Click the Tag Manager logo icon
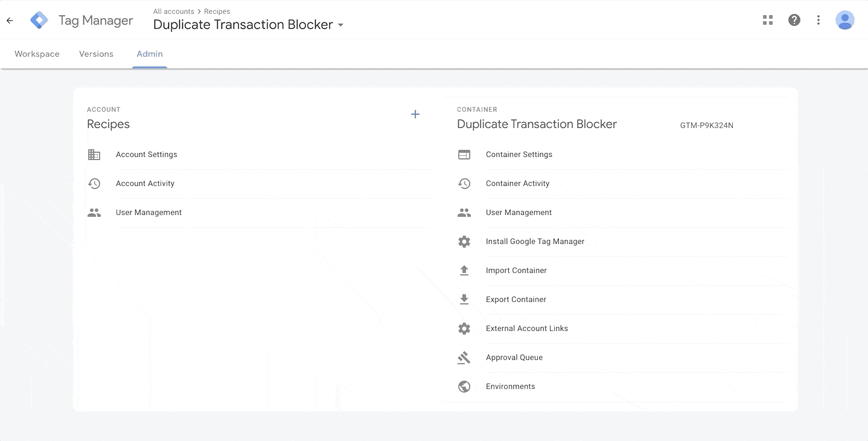The image size is (868, 441). pyautogui.click(x=39, y=21)
